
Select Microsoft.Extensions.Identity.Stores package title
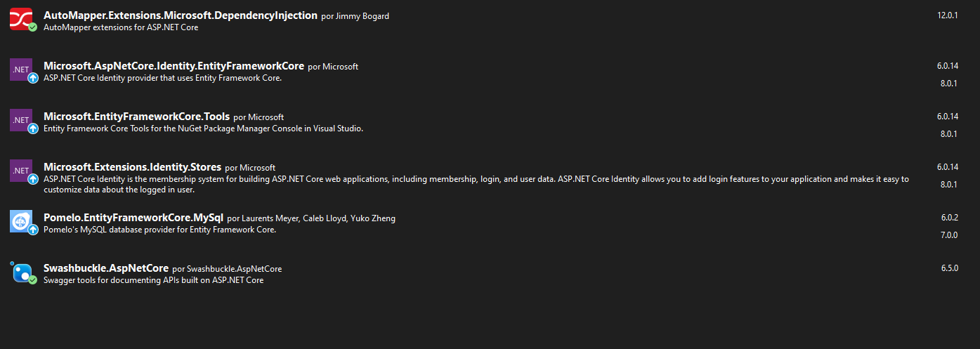(132, 167)
